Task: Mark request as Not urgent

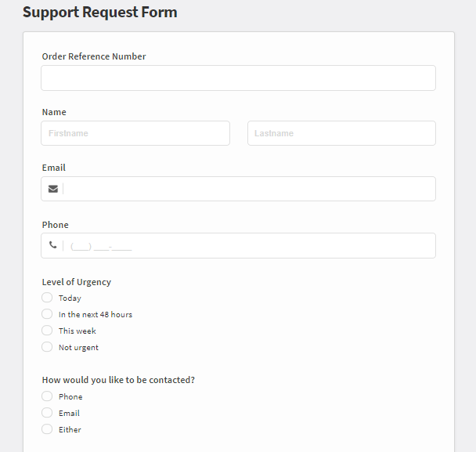Action: point(47,347)
